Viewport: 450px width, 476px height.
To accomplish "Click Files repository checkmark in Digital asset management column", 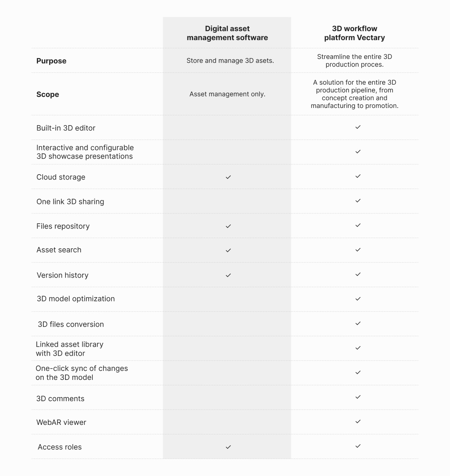I will [x=228, y=226].
